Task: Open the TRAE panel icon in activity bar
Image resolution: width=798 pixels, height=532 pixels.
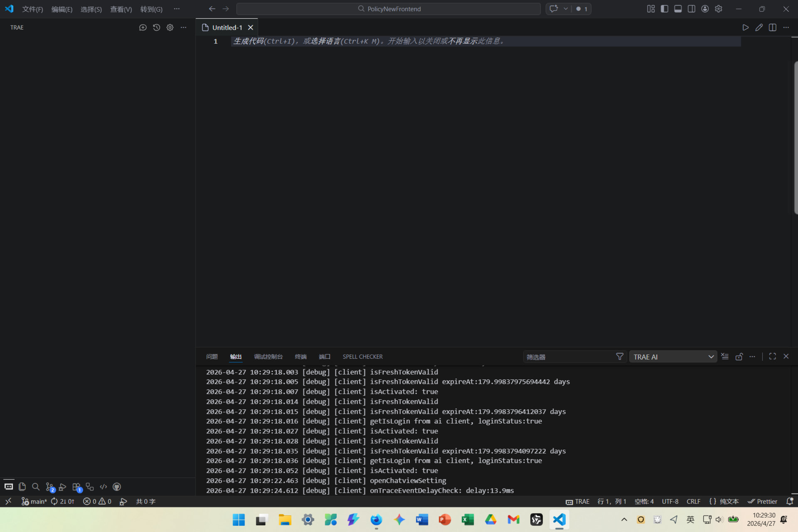Action: click(x=9, y=487)
